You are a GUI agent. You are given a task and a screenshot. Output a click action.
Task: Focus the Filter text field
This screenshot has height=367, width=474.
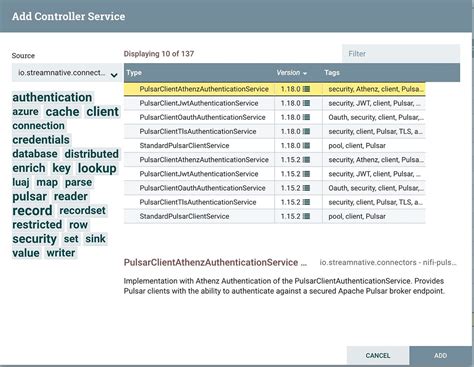[401, 54]
